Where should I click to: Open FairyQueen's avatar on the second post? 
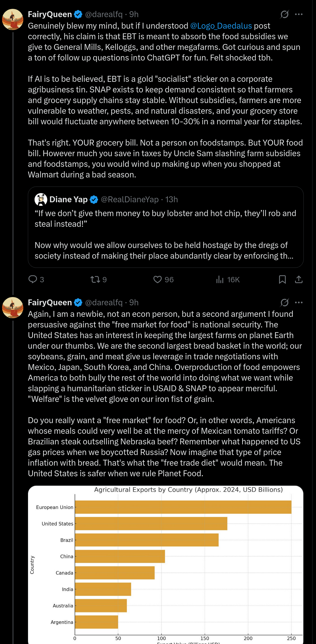coord(13,308)
